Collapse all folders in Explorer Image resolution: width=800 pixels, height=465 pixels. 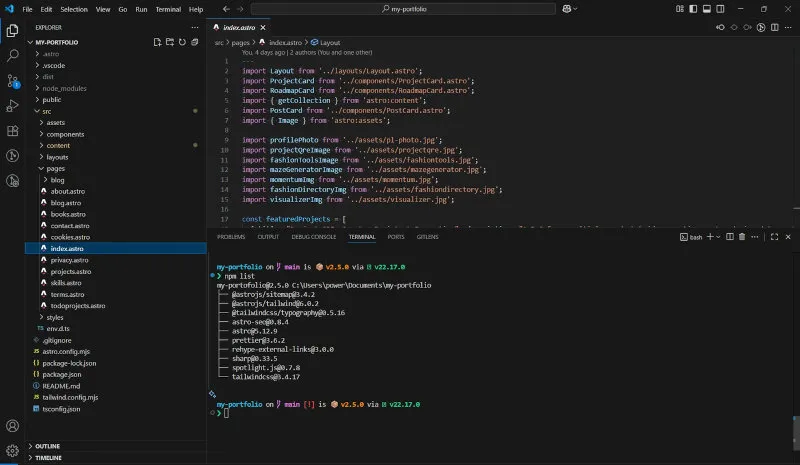[x=193, y=43]
